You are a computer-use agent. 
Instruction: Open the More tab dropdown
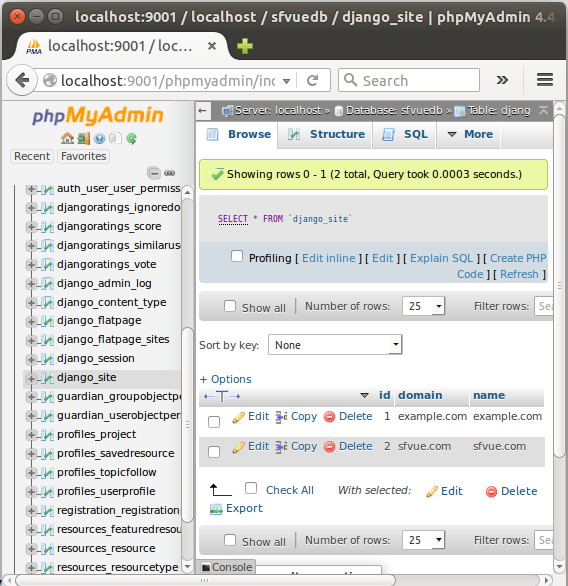coord(470,134)
